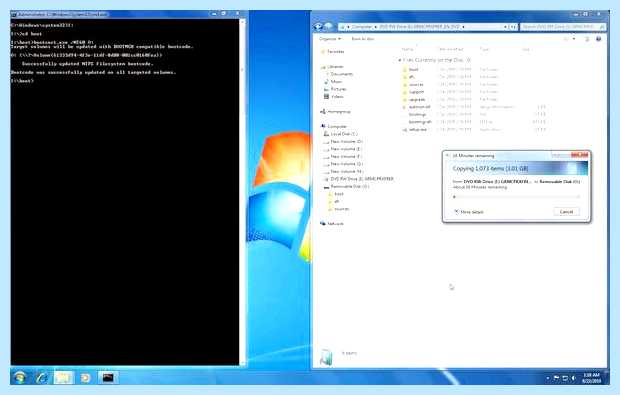This screenshot has height=395, width=620.
Task: Click the Explorer address bar path
Action: (x=423, y=27)
